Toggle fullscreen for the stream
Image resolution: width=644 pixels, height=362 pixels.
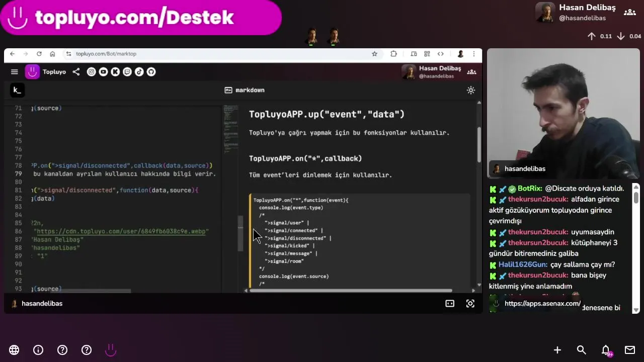coord(470,304)
